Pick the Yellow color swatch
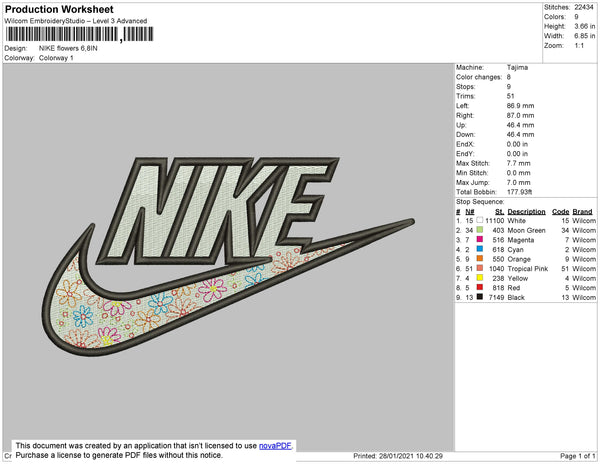The image size is (600, 464). coord(479,277)
